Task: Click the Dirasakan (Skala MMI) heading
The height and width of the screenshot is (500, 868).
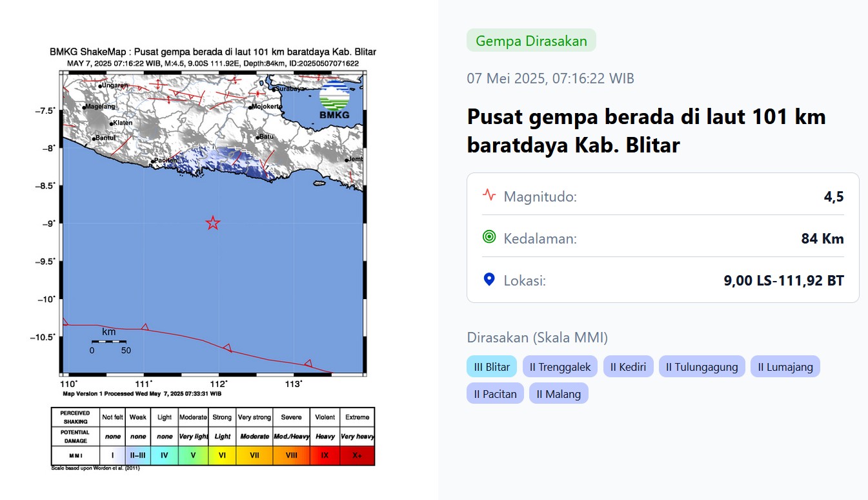Action: [537, 337]
